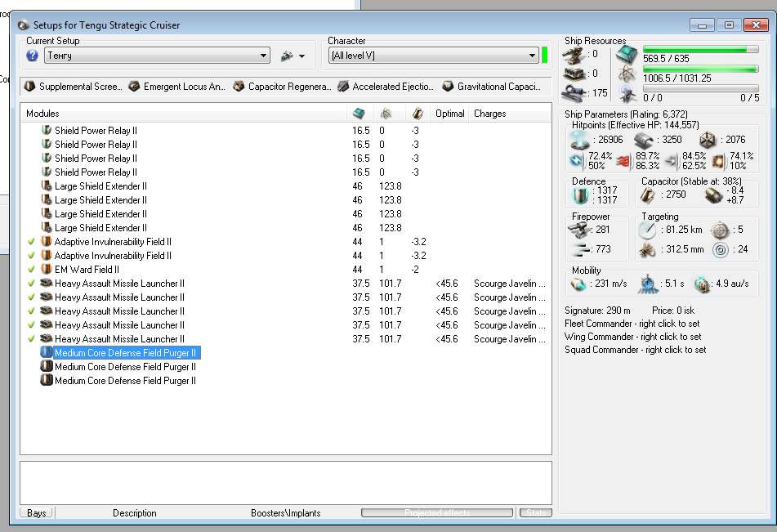Click the CPU column header icon
Viewport: 777px width, 532px height.
359,114
